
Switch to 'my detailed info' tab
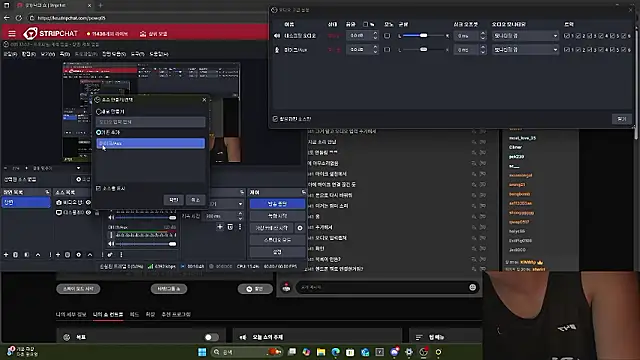point(71,314)
